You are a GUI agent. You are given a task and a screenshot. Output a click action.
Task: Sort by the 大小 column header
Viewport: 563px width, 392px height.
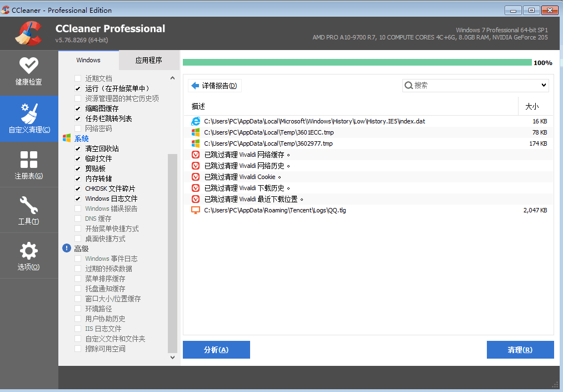point(532,106)
